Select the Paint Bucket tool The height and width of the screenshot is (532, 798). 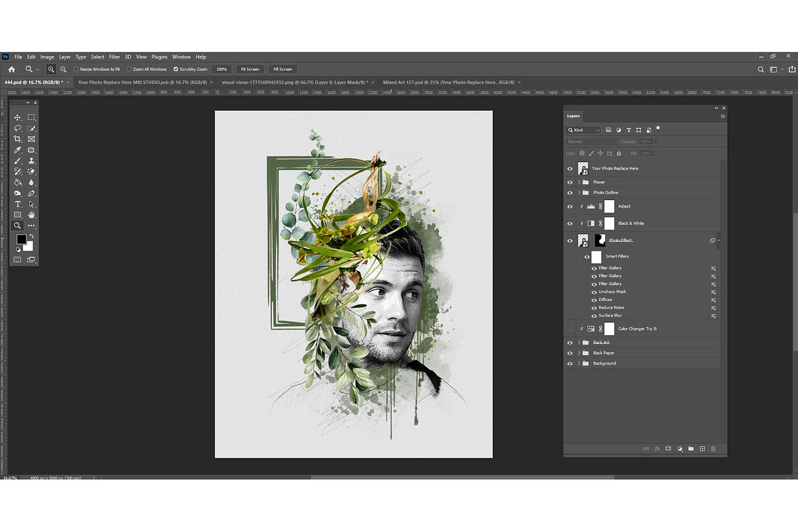(x=18, y=182)
